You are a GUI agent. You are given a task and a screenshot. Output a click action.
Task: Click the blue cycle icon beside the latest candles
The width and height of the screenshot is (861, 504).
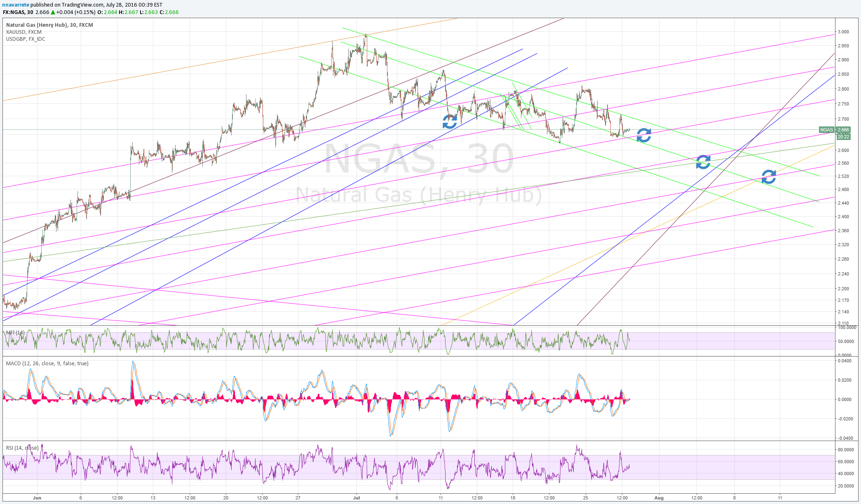644,135
